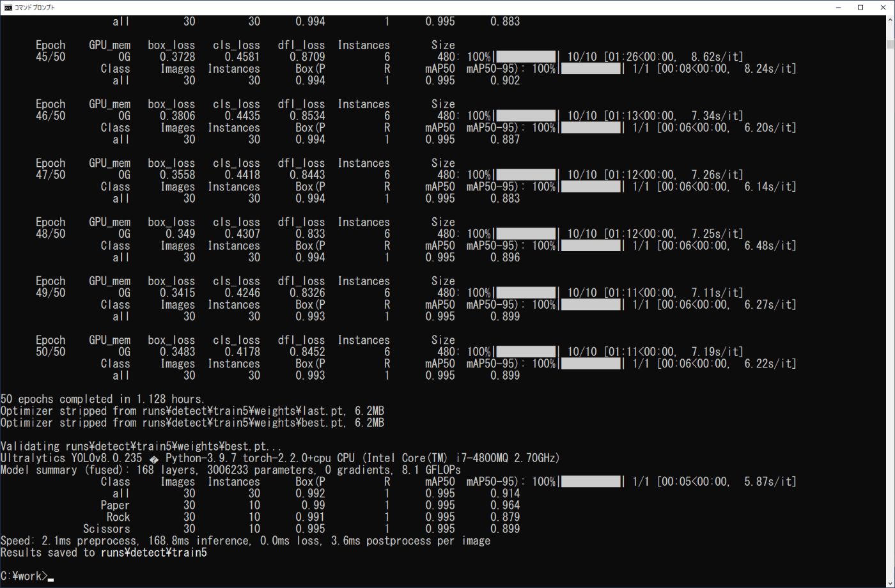The image size is (895, 588).
Task: Click Rock's mAP50-95 value 0.879
Action: [505, 516]
